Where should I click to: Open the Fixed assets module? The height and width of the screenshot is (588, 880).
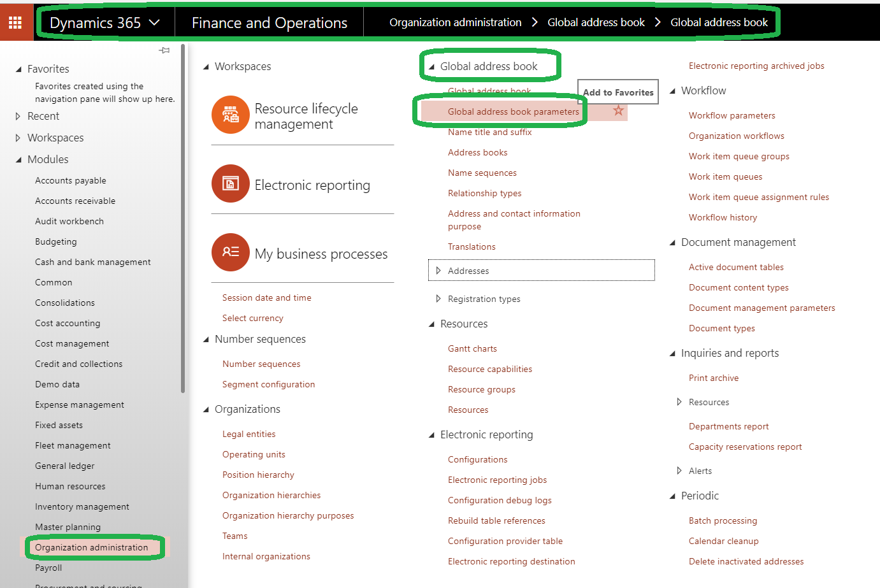[x=59, y=425]
